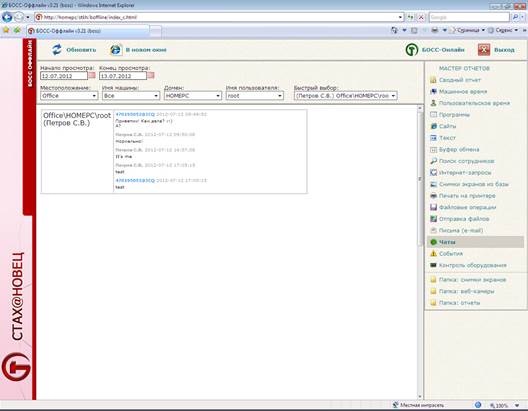Click the Письма (e-mail) icon
528x411 pixels.
point(433,230)
